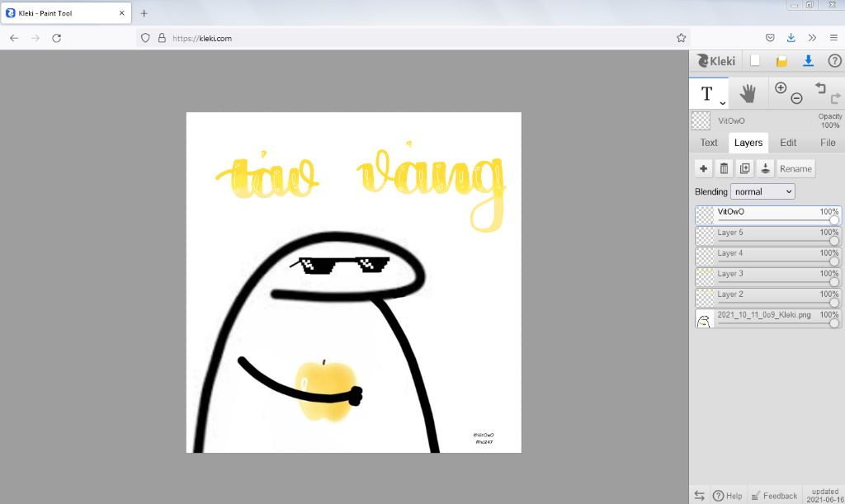845x504 pixels.
Task: Select Layer 3
Action: 768,277
